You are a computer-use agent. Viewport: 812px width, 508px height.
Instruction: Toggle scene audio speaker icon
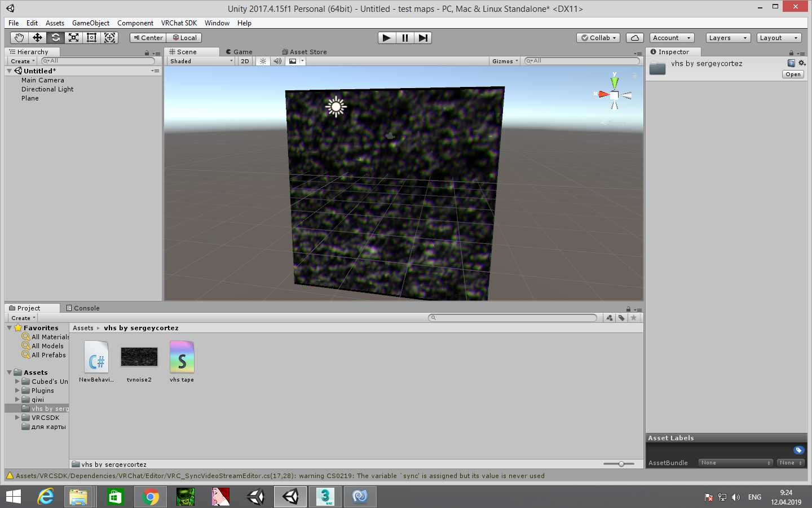(277, 61)
